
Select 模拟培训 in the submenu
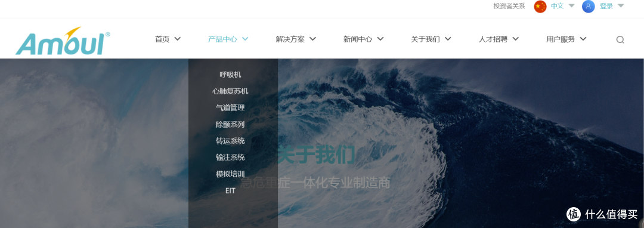(230, 174)
